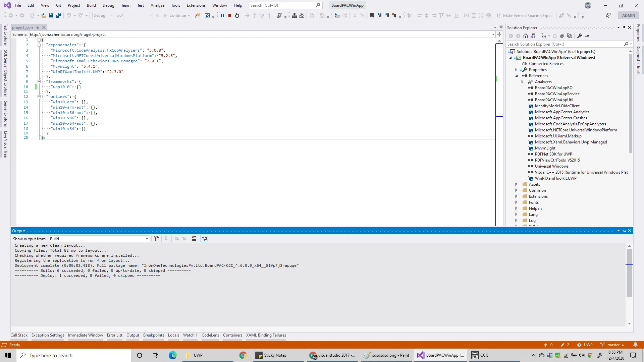
Task: Open the Show output from dropdown
Action: coord(147,239)
